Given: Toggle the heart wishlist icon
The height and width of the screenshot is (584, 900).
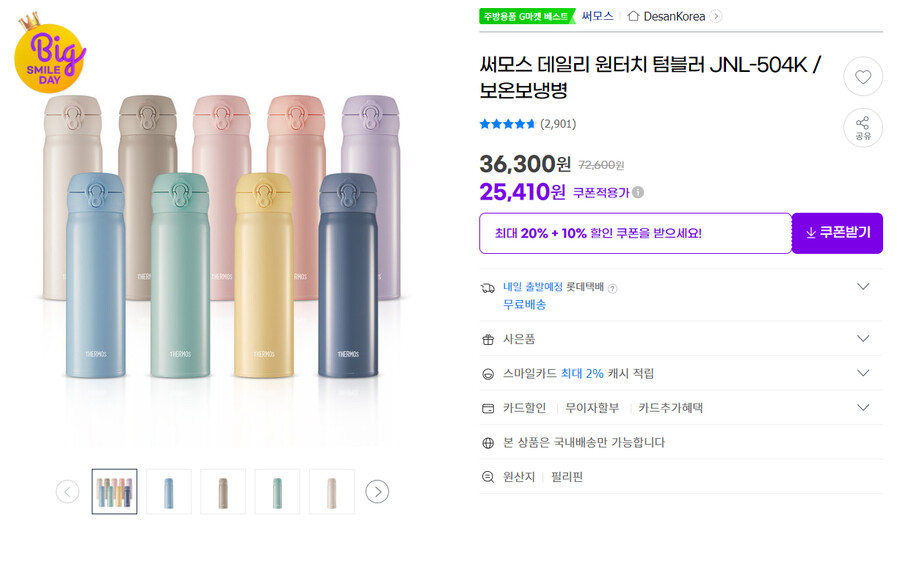Looking at the screenshot, I should [x=863, y=77].
